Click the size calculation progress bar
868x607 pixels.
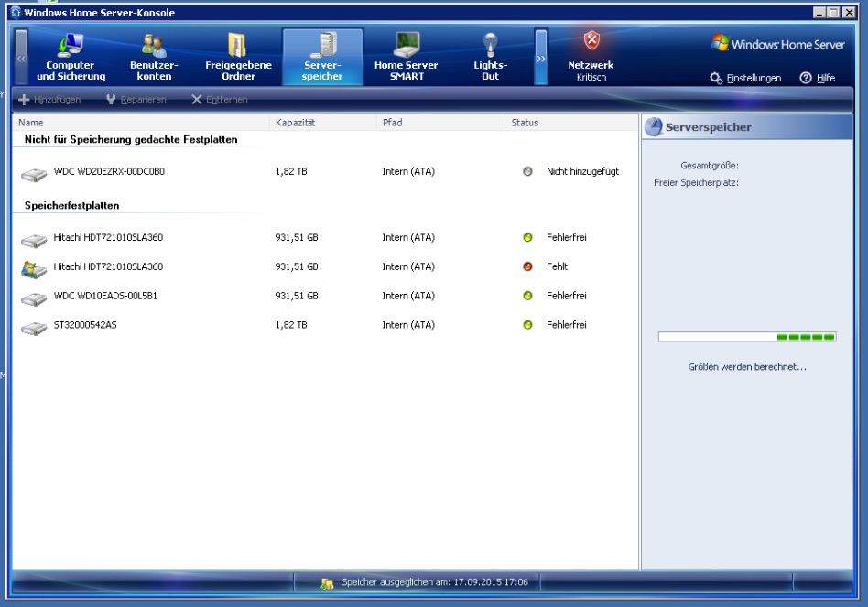[x=747, y=337]
